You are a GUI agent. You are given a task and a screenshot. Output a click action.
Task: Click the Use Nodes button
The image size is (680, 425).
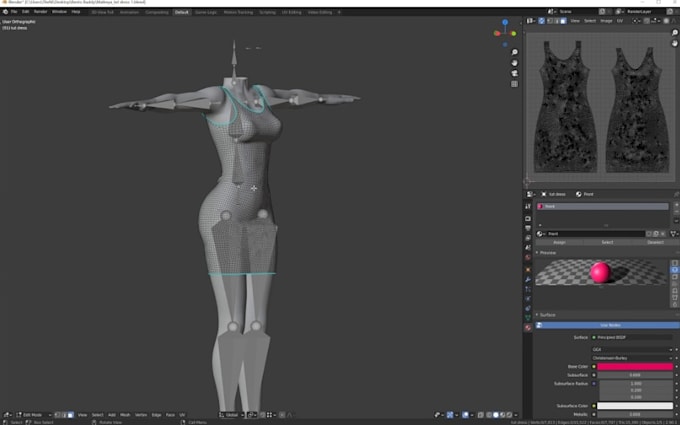608,325
